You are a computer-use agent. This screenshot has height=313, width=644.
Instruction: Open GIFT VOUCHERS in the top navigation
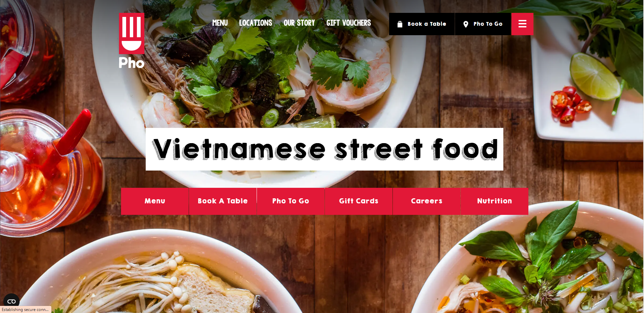(x=349, y=23)
